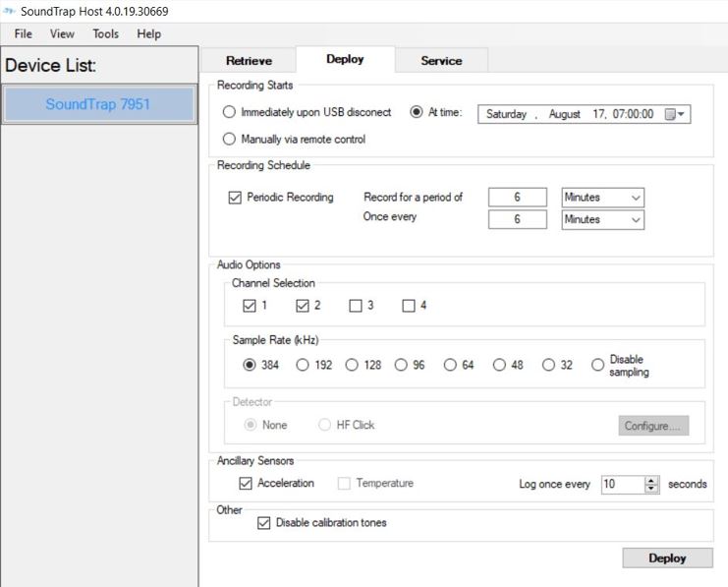This screenshot has height=587, width=728.
Task: Select 32 kHz sample rate
Action: point(548,365)
